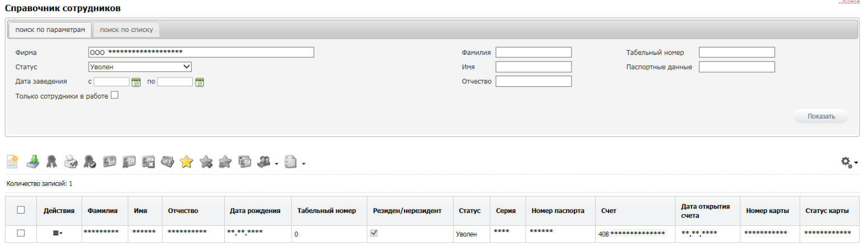
Task: Click the two-people users icon
Action: click(263, 161)
